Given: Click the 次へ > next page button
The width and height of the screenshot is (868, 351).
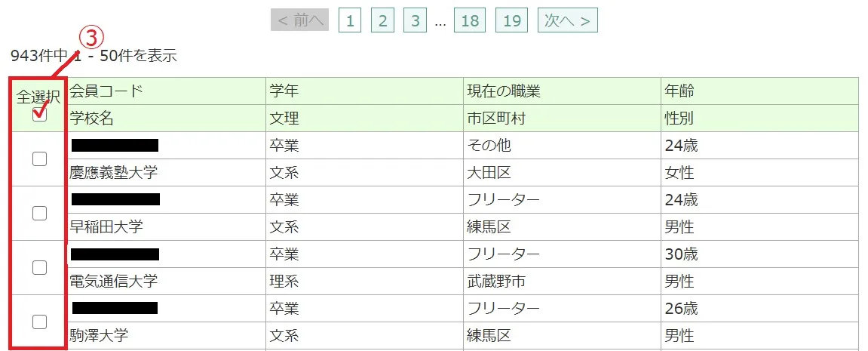Looking at the screenshot, I should coord(567,21).
